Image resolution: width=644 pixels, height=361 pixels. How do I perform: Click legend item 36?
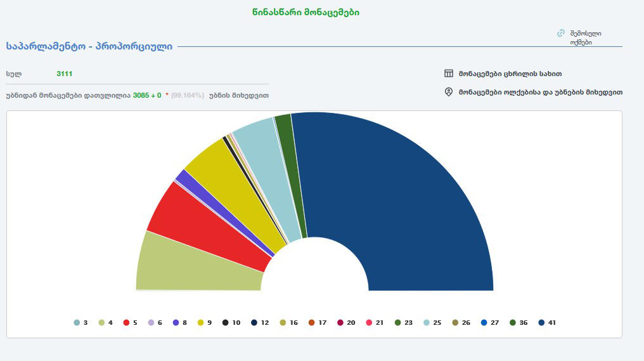pyautogui.click(x=518, y=322)
